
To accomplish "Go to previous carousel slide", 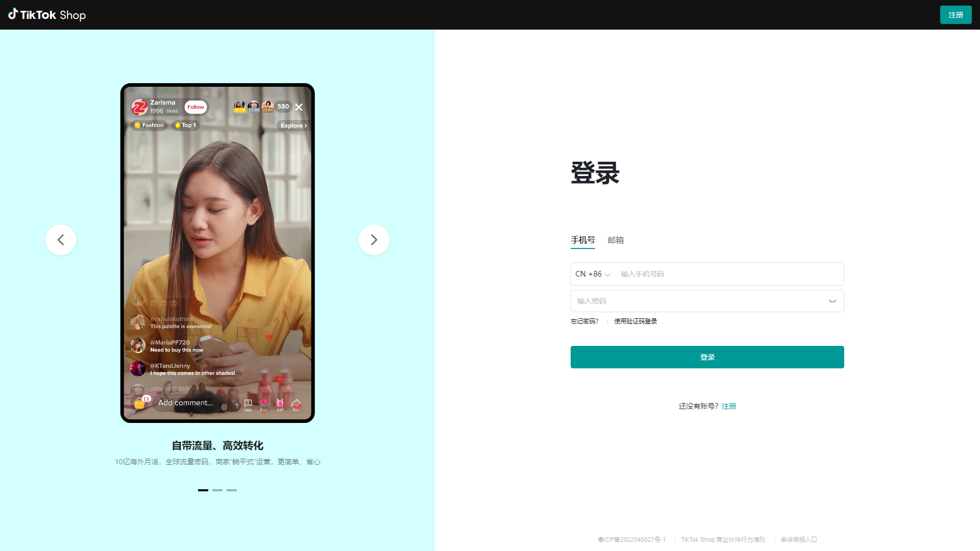I will click(60, 239).
